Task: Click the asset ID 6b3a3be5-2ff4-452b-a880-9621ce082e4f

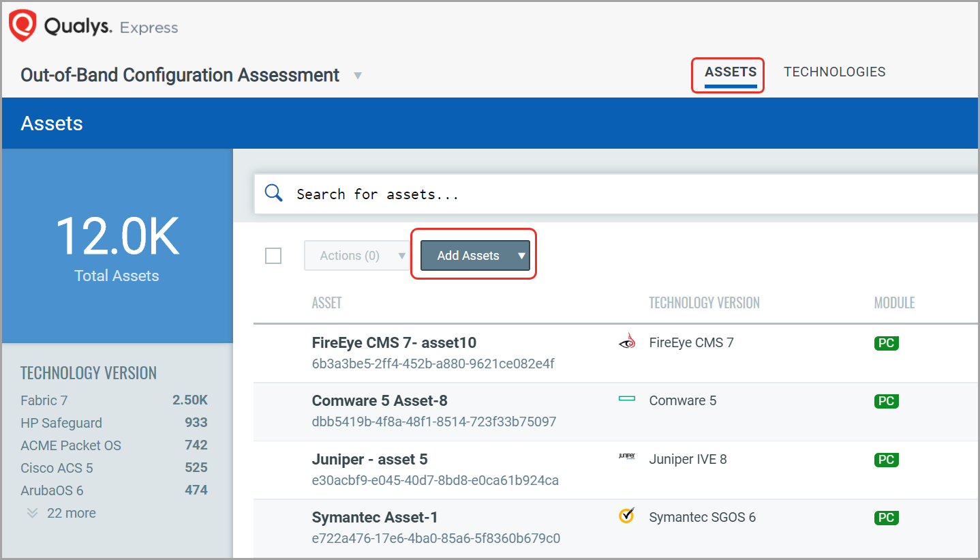Action: point(433,364)
